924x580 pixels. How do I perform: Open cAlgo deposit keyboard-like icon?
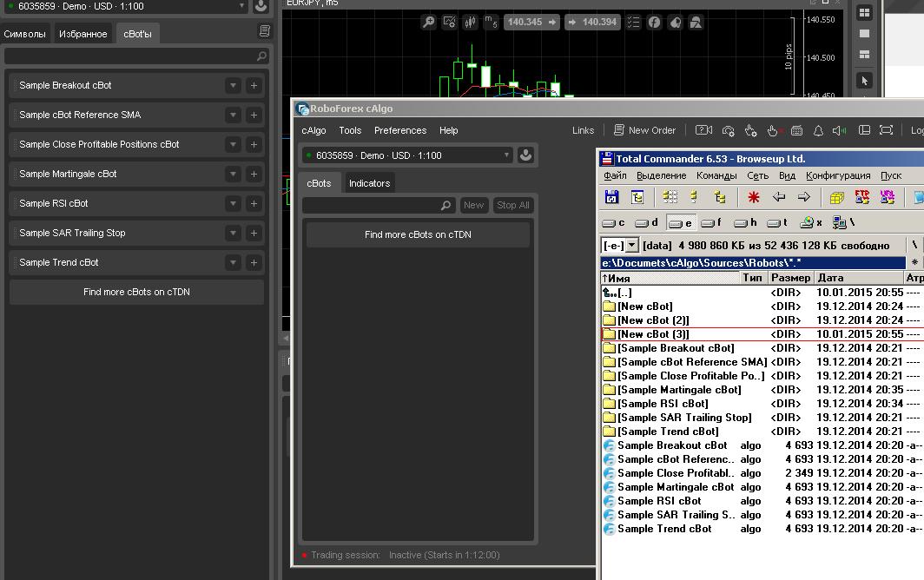(x=796, y=130)
